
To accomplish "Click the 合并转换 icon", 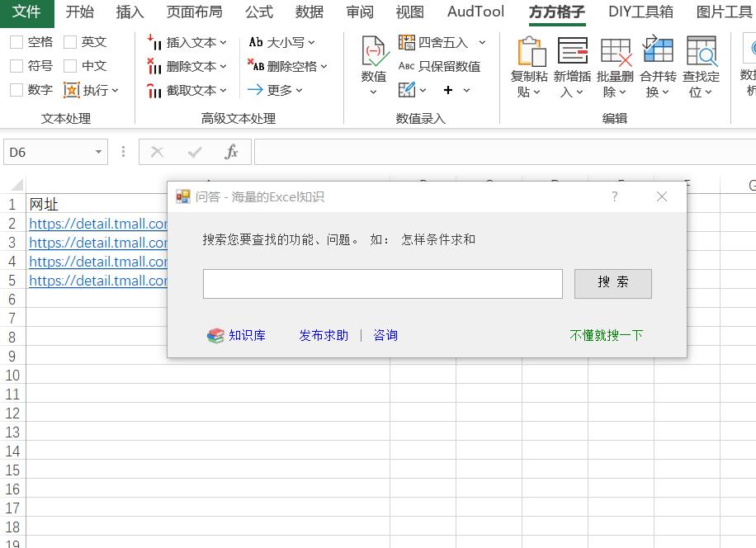I will [658, 51].
